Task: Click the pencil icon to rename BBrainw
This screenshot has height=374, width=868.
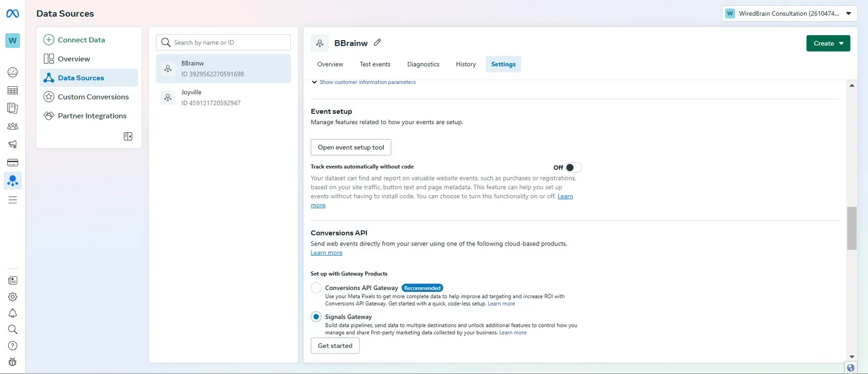Action: 378,42
